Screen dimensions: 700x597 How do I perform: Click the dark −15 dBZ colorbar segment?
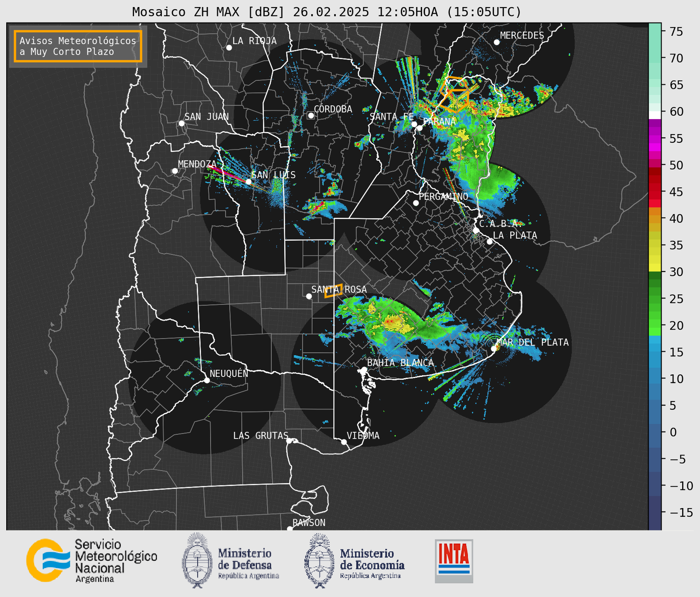click(655, 512)
